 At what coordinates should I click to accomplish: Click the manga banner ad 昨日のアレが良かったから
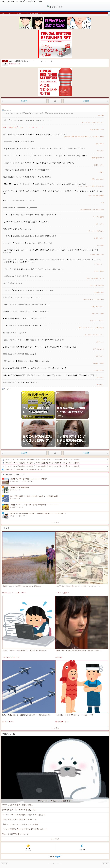point(55,23)
